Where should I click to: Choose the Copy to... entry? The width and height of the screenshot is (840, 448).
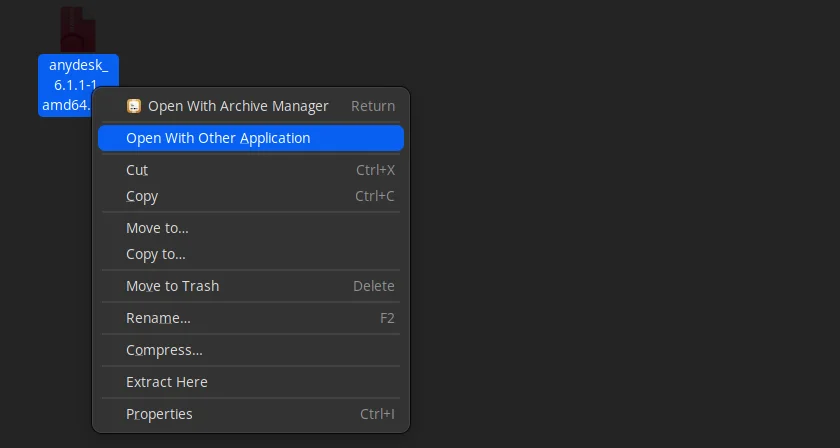(x=156, y=254)
